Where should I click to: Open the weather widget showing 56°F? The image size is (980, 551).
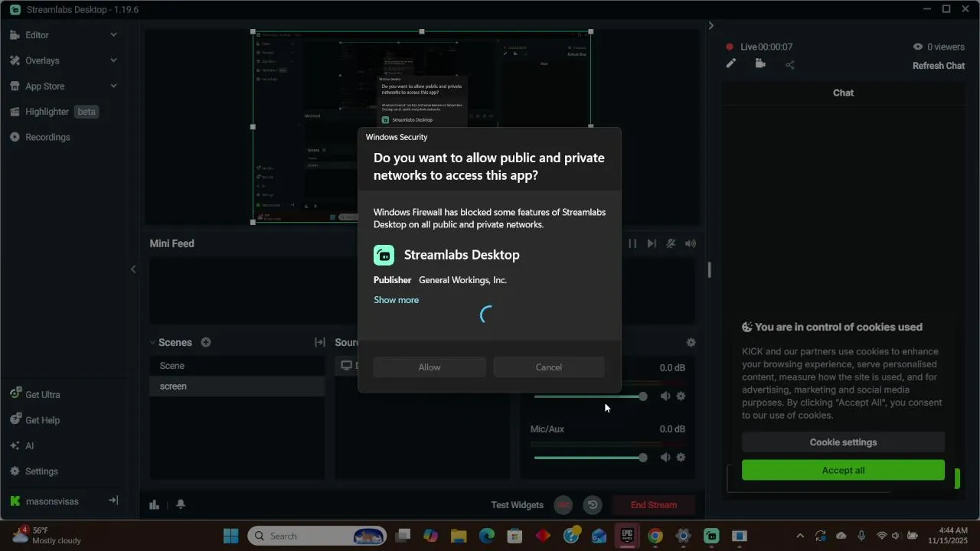tap(47, 536)
